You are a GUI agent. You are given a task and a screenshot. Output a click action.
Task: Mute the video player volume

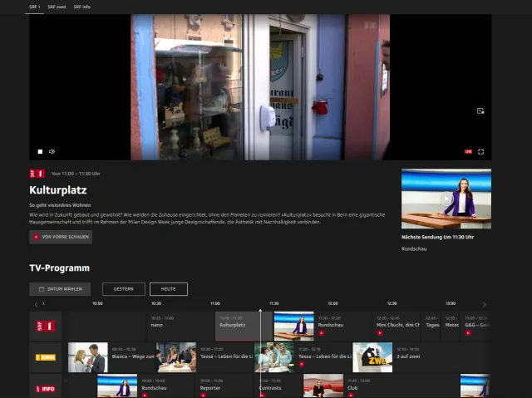(52, 152)
